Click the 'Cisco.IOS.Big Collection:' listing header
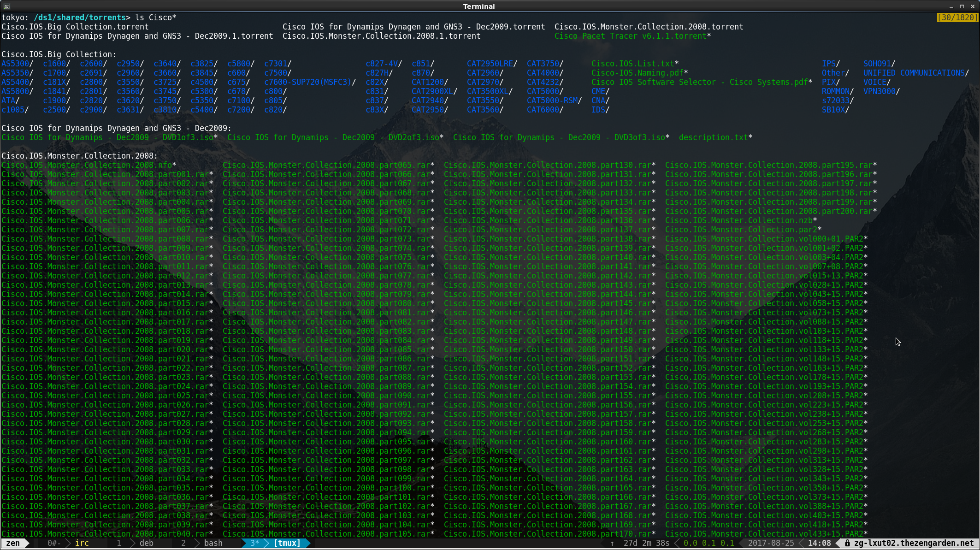This screenshot has height=550, width=980. pyautogui.click(x=59, y=54)
